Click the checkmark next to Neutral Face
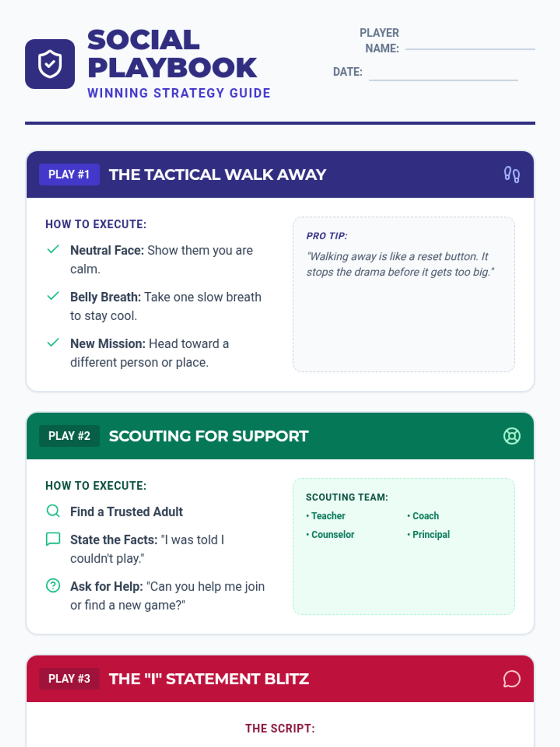The image size is (560, 747). (x=53, y=249)
